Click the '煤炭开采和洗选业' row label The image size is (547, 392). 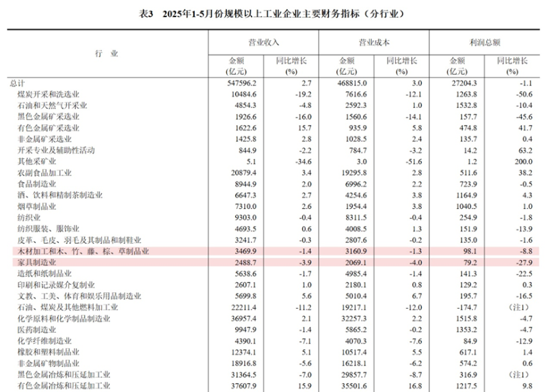click(x=49, y=94)
